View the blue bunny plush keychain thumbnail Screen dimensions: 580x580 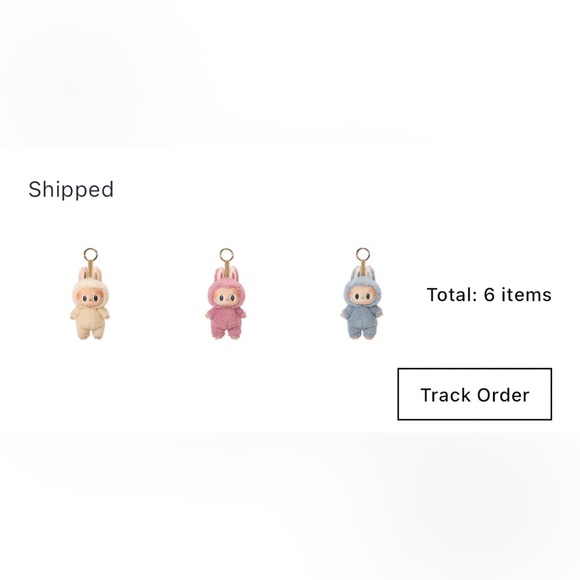[362, 294]
